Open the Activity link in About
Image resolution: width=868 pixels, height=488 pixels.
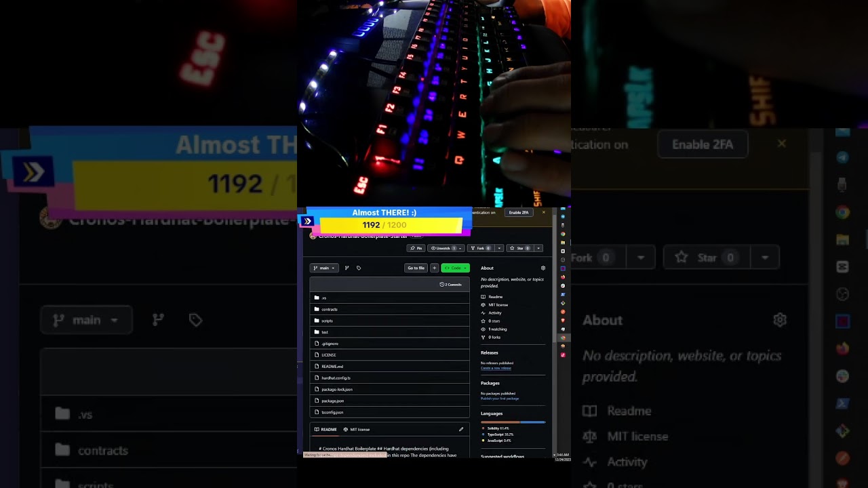pyautogui.click(x=492, y=313)
